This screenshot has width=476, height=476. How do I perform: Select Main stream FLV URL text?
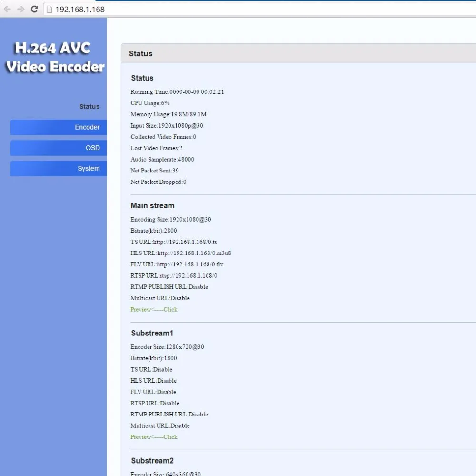pos(177,264)
